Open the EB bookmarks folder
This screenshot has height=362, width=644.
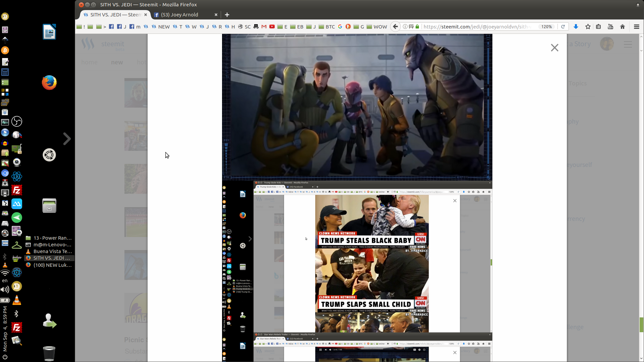(x=297, y=27)
